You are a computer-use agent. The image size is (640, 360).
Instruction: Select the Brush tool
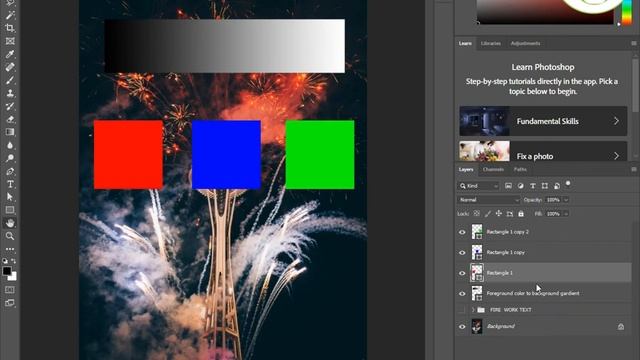[x=10, y=80]
